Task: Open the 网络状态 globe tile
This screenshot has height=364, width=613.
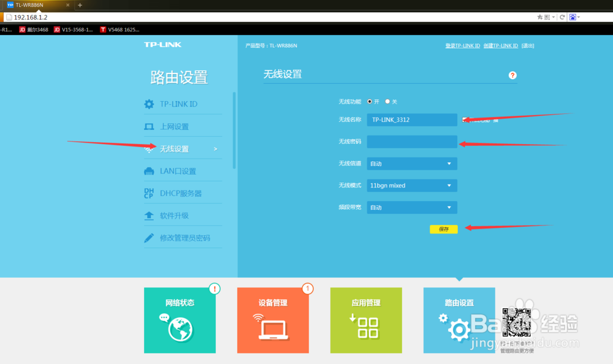Action: [180, 320]
